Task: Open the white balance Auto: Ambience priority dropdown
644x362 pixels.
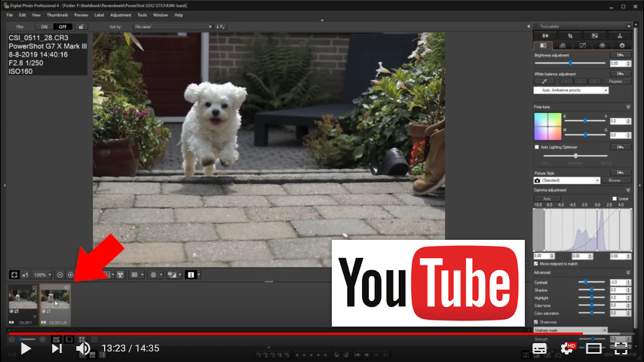Action: [571, 90]
